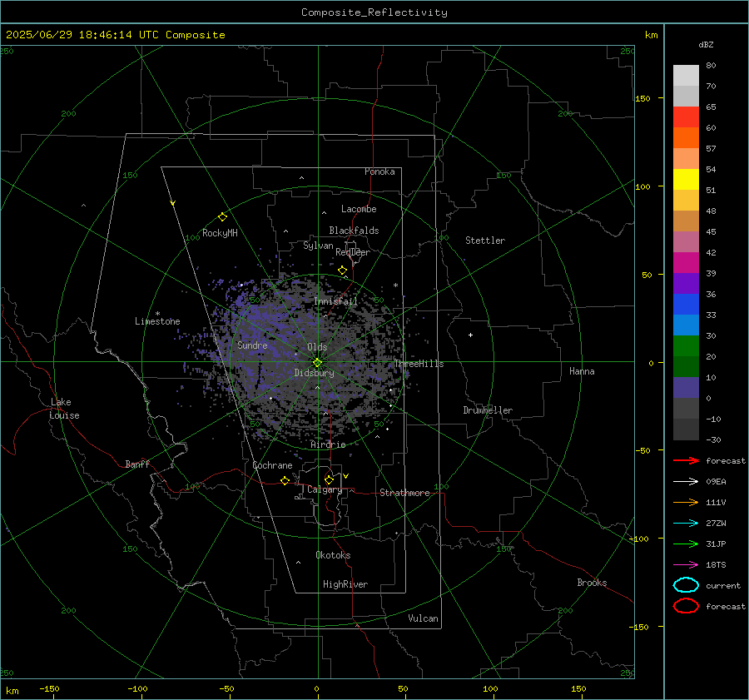Click the yellow diamond marker above Calgary

[329, 479]
